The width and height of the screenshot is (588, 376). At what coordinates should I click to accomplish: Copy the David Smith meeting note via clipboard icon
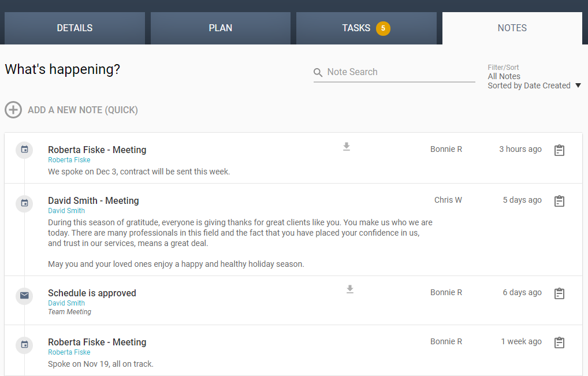tap(559, 200)
